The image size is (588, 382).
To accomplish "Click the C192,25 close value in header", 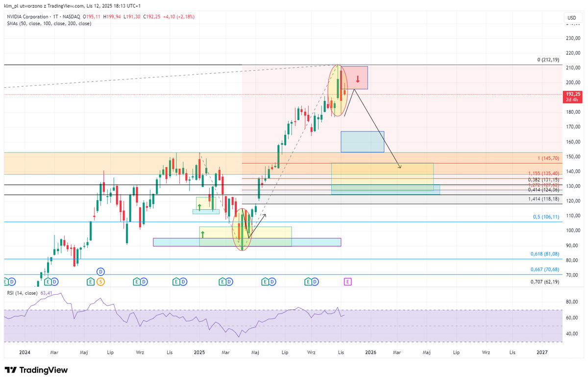I will (x=152, y=16).
